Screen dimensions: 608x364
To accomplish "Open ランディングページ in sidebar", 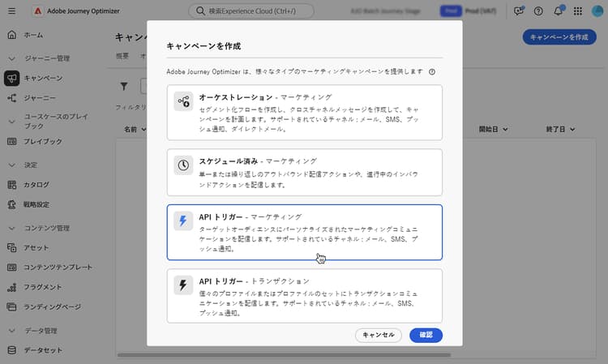I will pos(53,306).
